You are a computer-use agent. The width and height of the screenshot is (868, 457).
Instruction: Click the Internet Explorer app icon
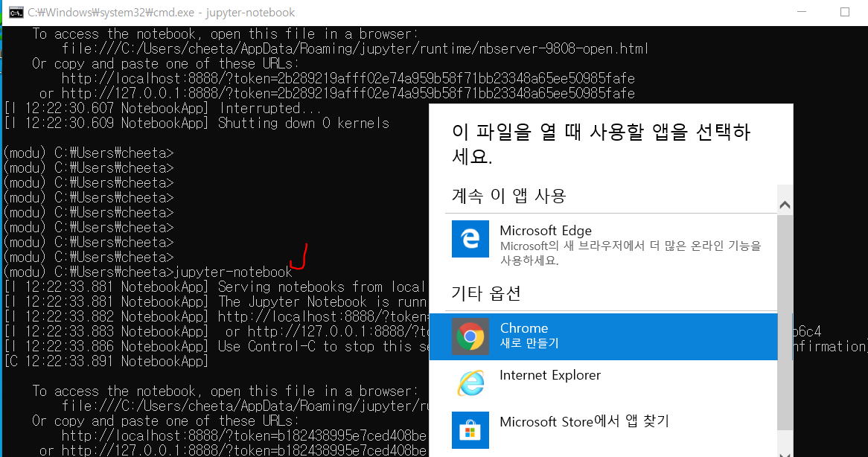470,383
